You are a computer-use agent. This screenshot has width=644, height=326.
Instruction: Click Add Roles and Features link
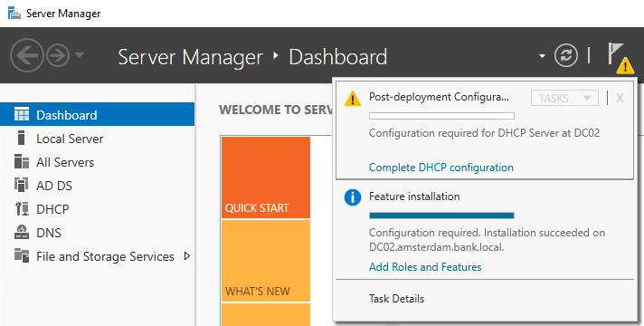[425, 267]
